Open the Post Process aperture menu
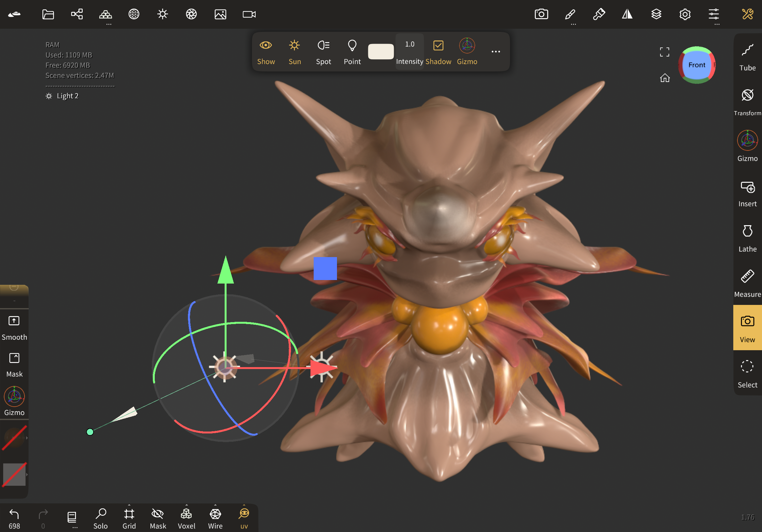 point(191,14)
